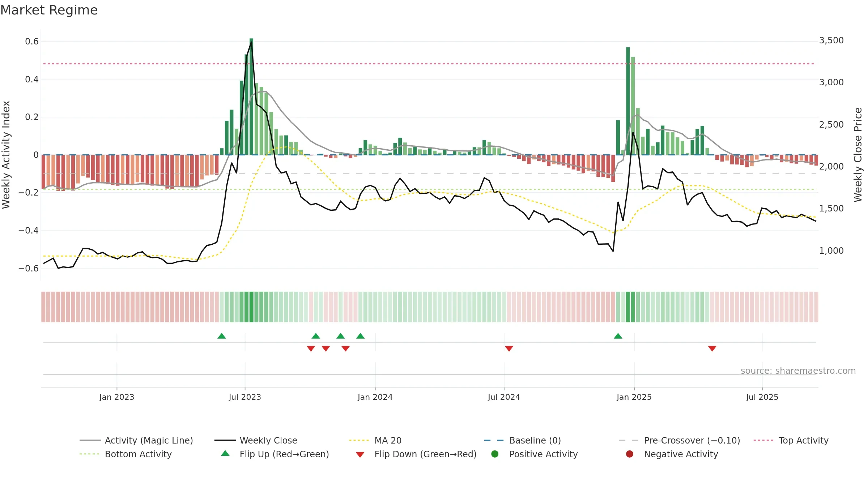The width and height of the screenshot is (868, 488).
Task: Click the 'Jul 2023' x-axis label
Action: [245, 397]
